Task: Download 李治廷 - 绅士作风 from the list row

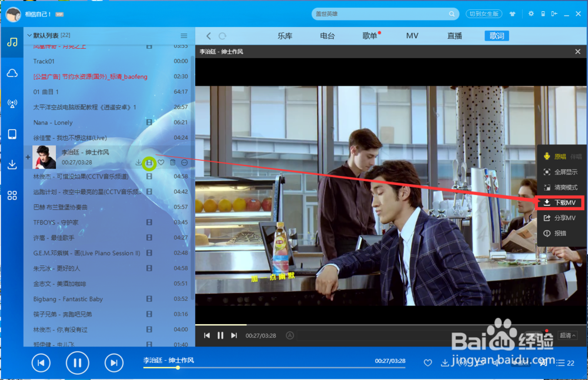Action: point(138,162)
